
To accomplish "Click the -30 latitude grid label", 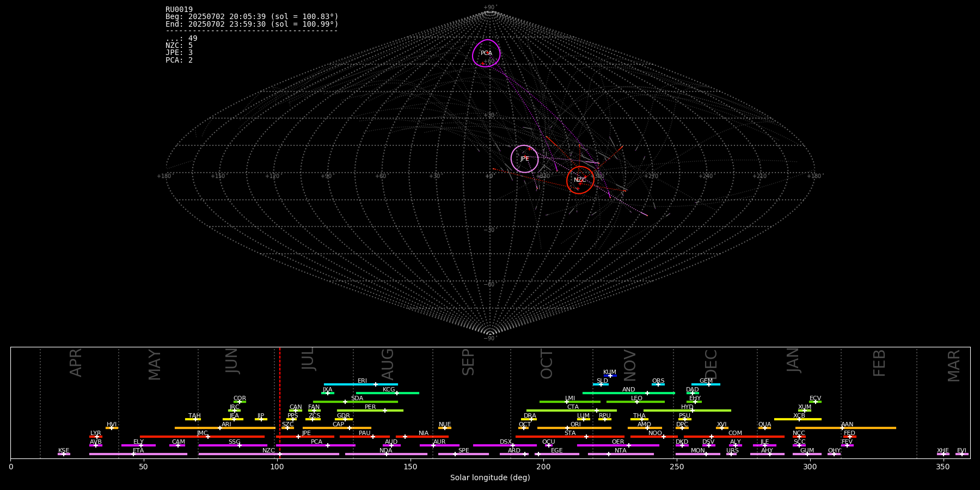I will click(489, 230).
